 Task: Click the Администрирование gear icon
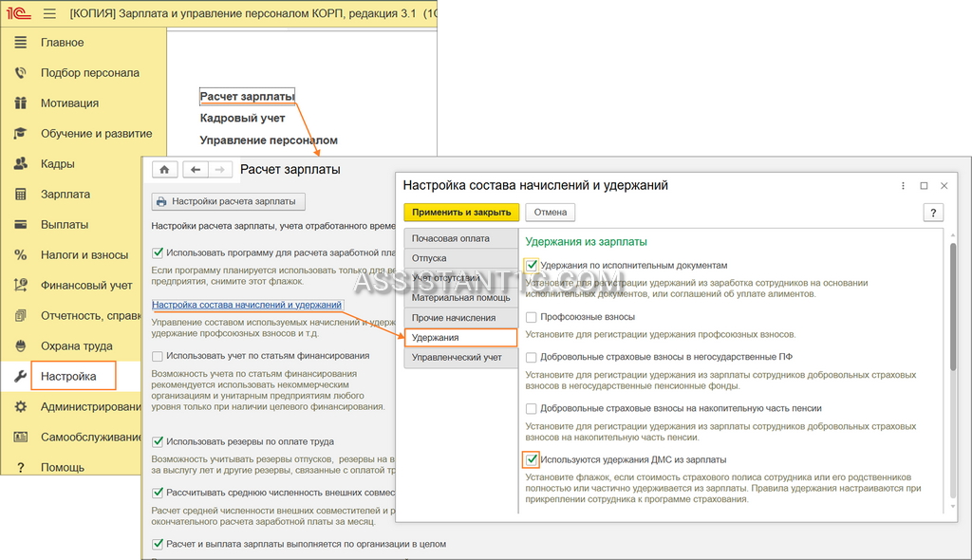[21, 406]
